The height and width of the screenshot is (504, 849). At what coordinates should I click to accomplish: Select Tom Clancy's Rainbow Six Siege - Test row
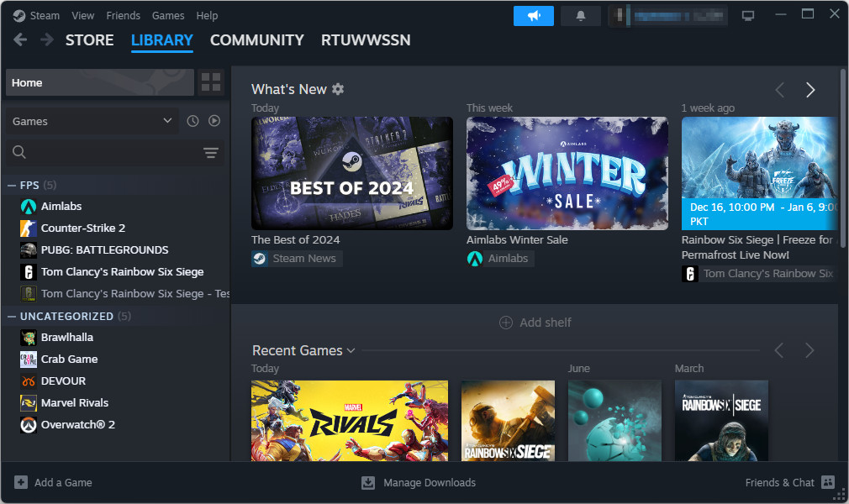[x=118, y=293]
